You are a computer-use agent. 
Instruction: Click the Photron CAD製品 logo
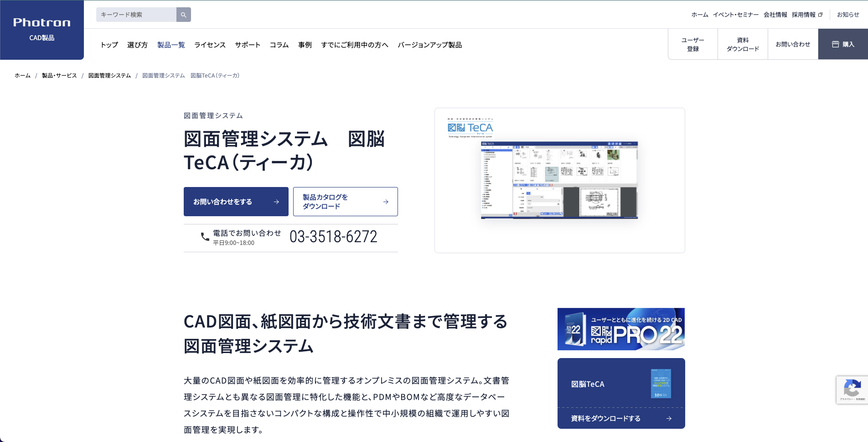pos(42,30)
